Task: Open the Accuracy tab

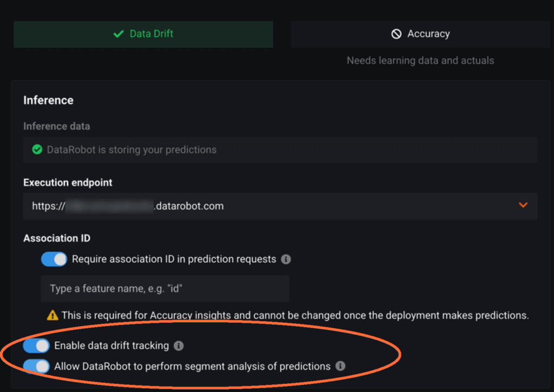Action: tap(420, 34)
